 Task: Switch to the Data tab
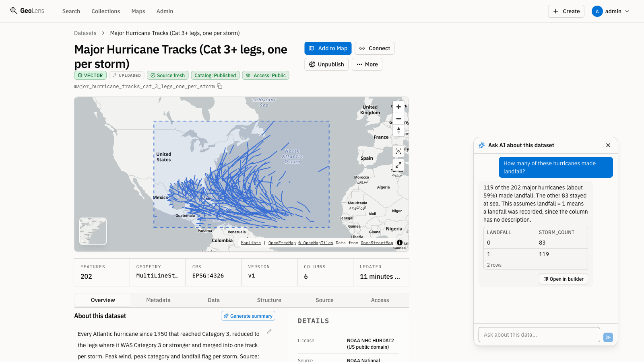(214, 300)
